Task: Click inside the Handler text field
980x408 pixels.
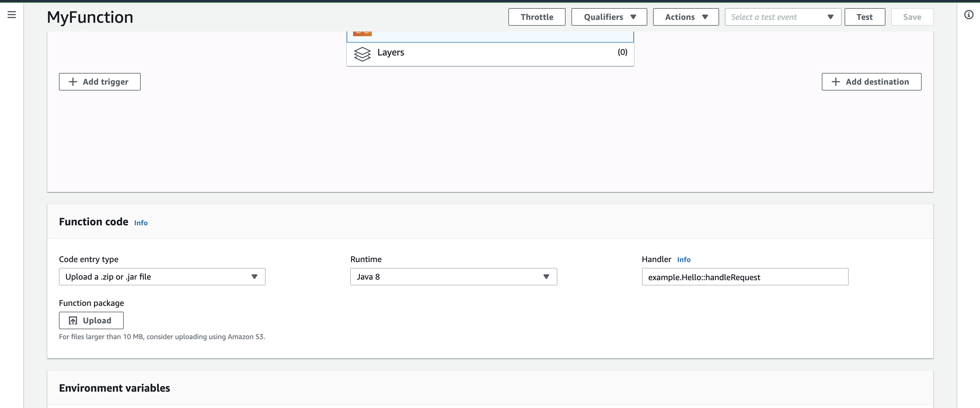Action: pos(744,277)
